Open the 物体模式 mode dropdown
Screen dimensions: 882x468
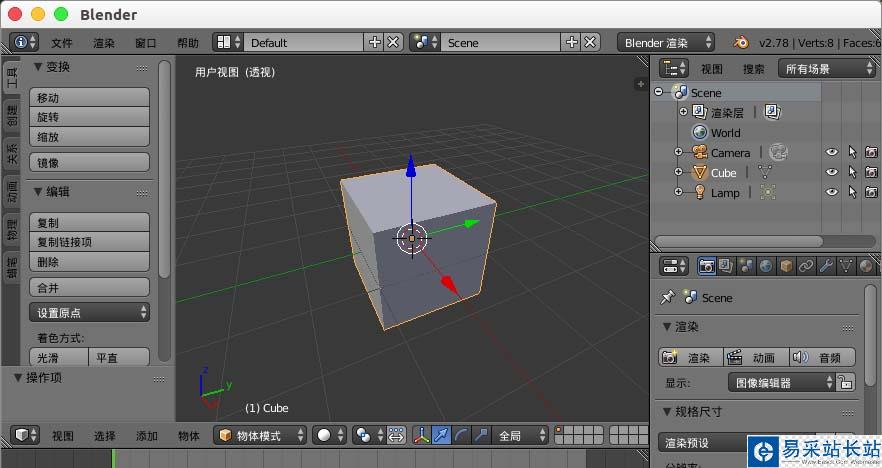click(260, 435)
